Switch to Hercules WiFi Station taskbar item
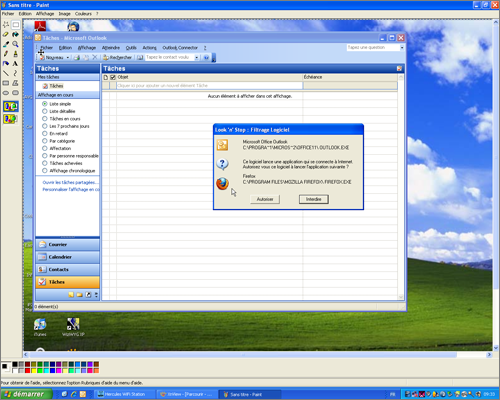 point(124,394)
